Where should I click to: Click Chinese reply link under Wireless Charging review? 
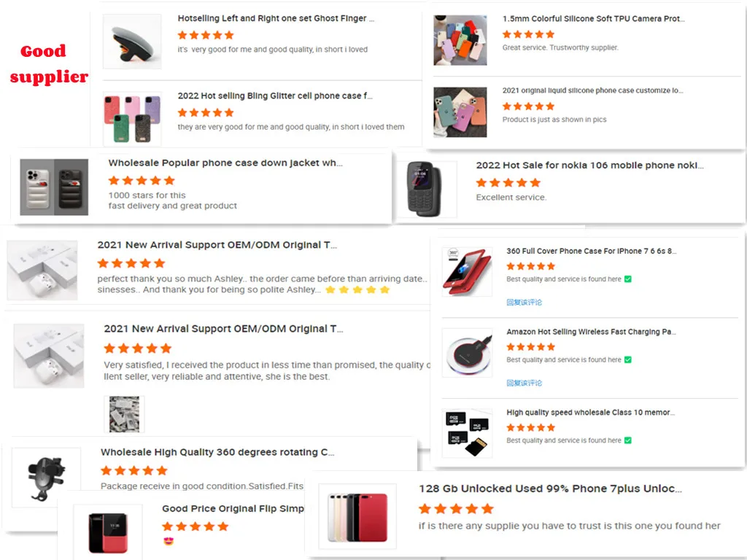(524, 383)
